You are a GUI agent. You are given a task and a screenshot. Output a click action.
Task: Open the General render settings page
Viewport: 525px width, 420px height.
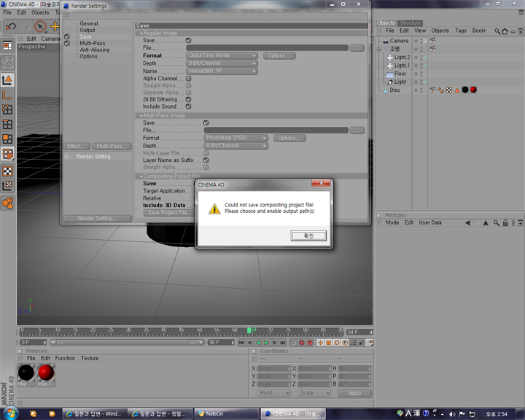pyautogui.click(x=89, y=24)
